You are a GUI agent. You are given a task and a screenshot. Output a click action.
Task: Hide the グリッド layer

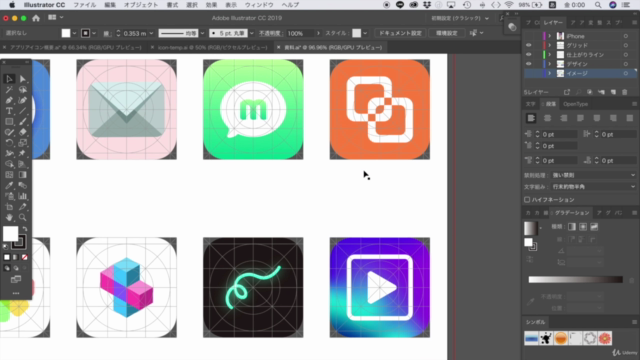point(529,45)
